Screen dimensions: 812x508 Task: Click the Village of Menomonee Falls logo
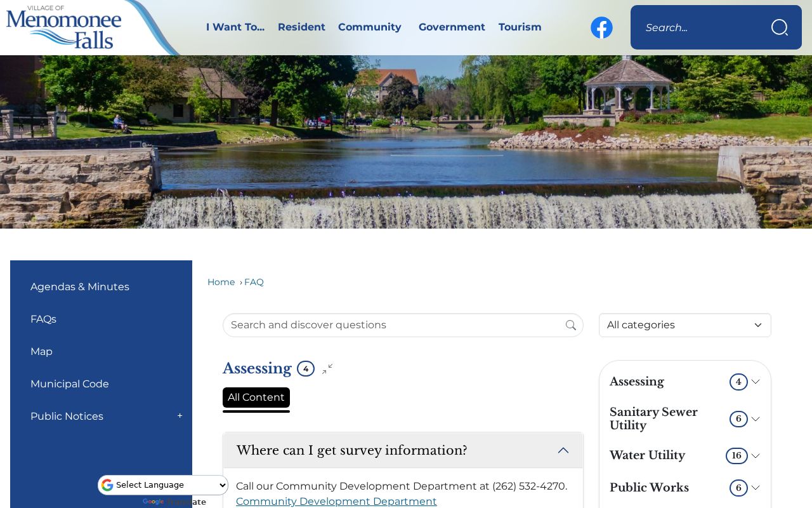pos(64,27)
